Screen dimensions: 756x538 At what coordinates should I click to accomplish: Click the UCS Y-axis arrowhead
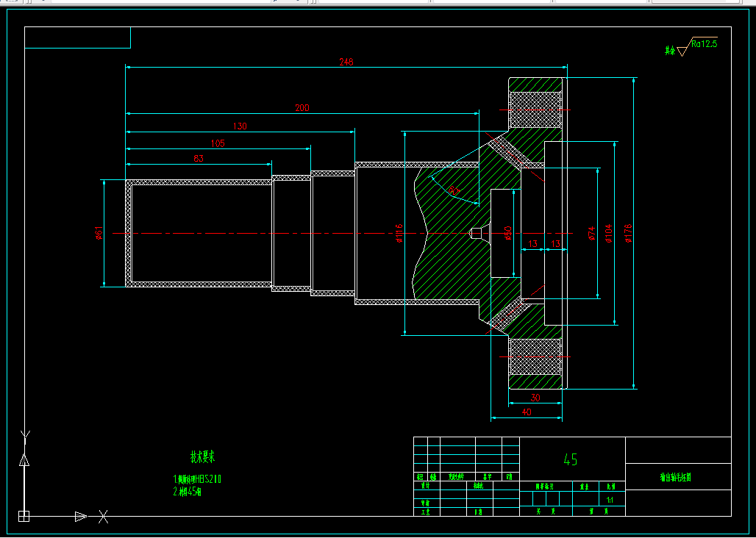coord(24,459)
